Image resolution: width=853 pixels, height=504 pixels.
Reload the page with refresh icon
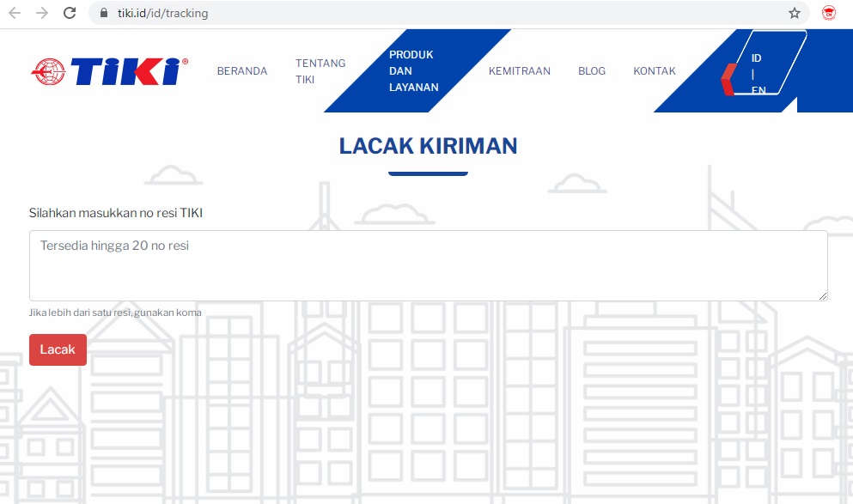pos(70,13)
